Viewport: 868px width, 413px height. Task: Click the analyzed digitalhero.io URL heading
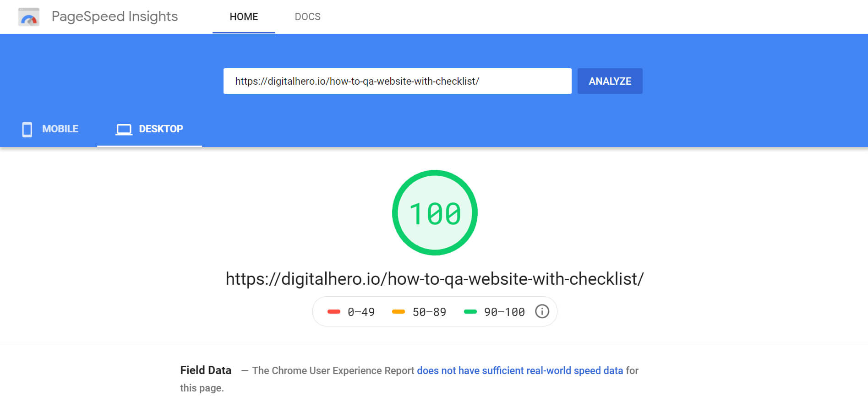(434, 278)
